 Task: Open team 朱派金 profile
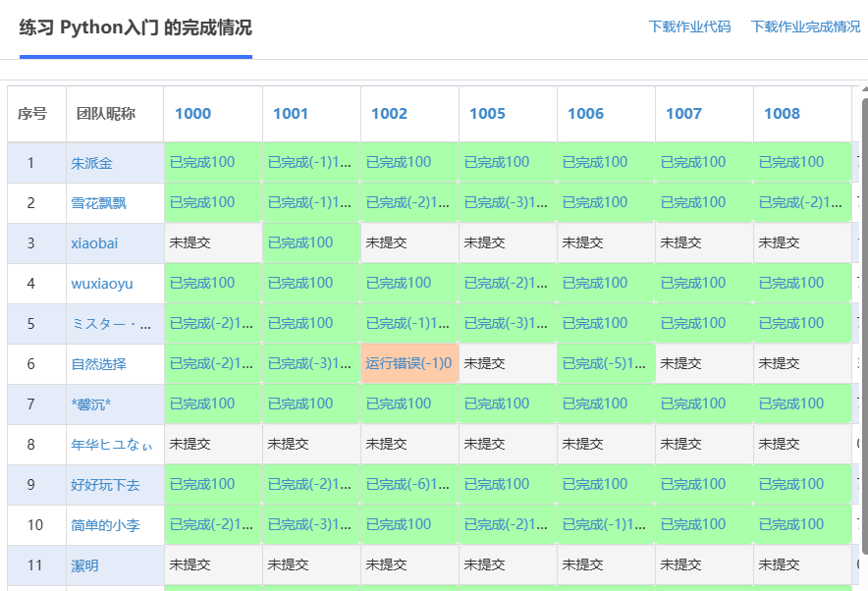click(x=92, y=163)
